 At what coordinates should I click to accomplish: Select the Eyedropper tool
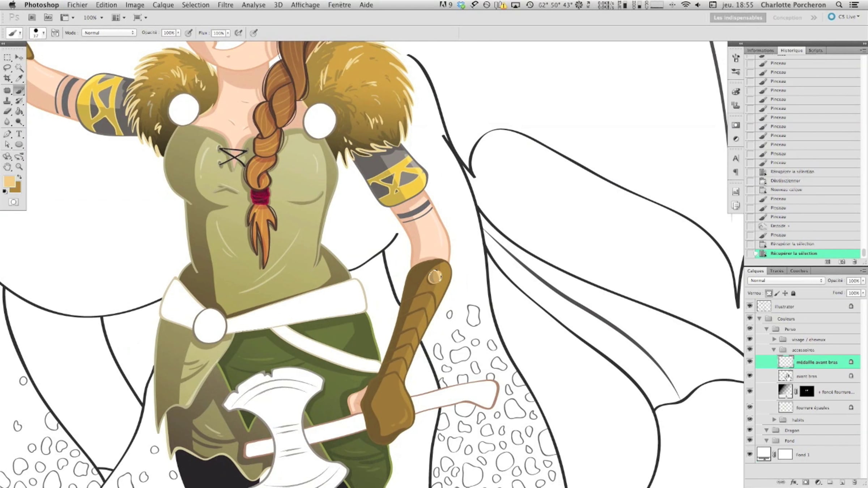click(x=19, y=78)
